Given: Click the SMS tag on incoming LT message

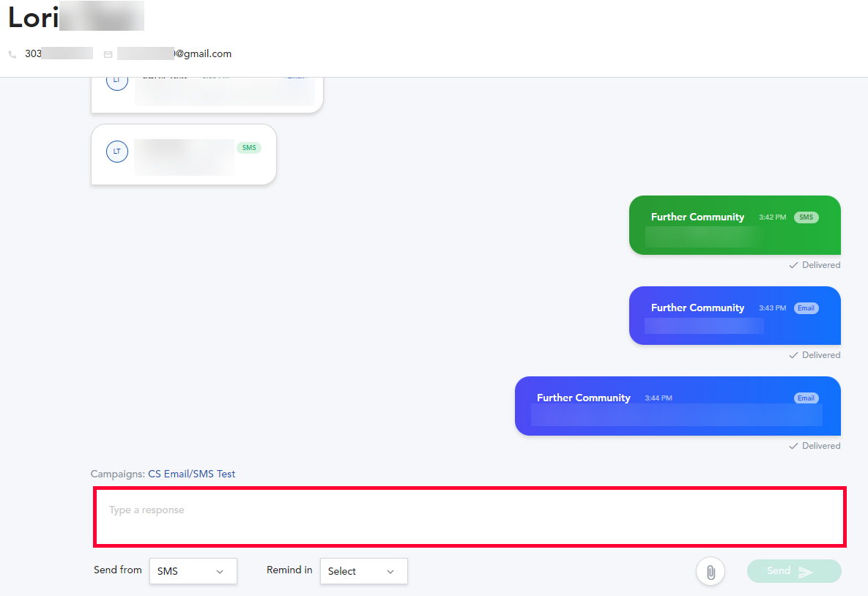Looking at the screenshot, I should [x=249, y=148].
